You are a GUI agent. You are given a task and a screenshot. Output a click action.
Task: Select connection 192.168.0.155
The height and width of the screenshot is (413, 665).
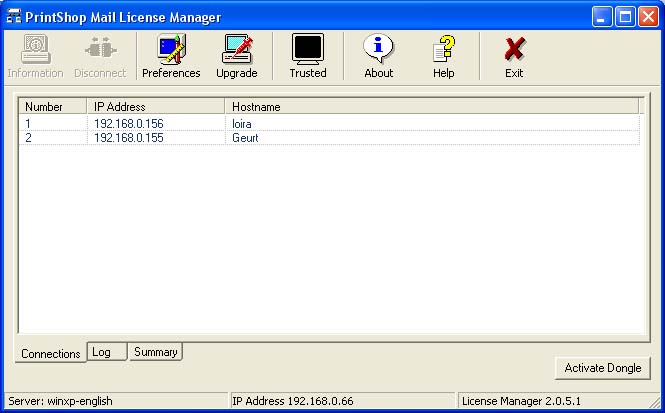129,138
